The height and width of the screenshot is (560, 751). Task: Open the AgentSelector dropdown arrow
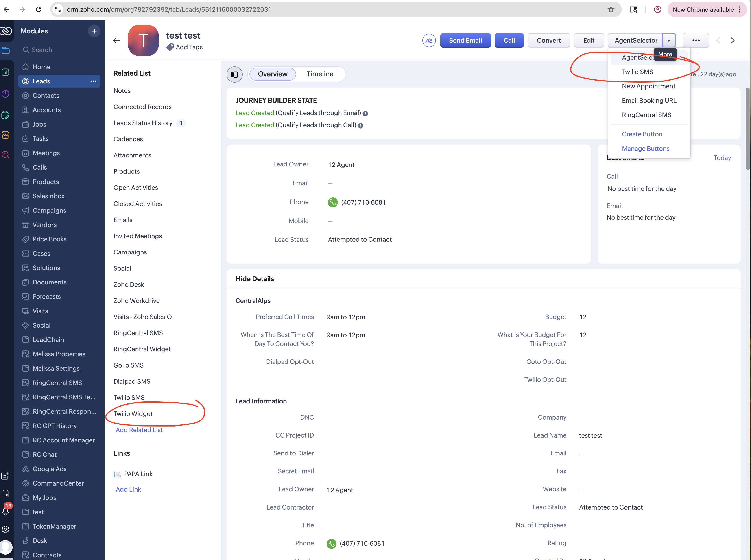[669, 40]
